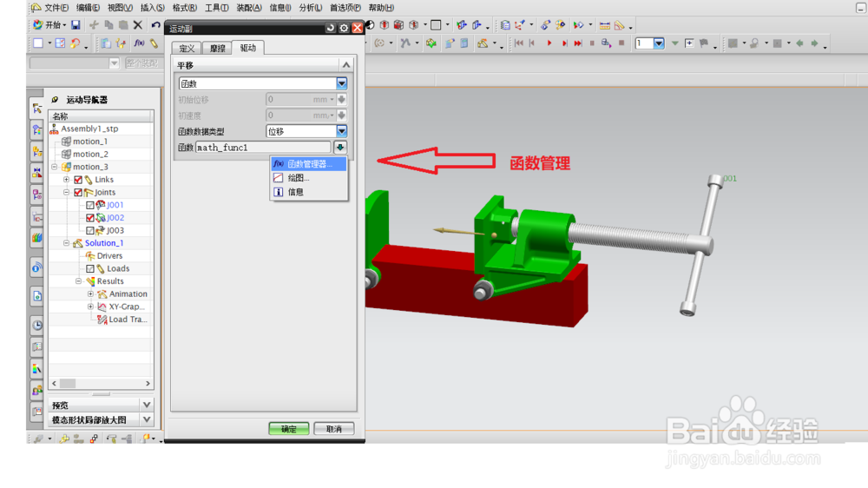868x488 pixels.
Task: Select the Load Transfer tree item
Action: [128, 320]
